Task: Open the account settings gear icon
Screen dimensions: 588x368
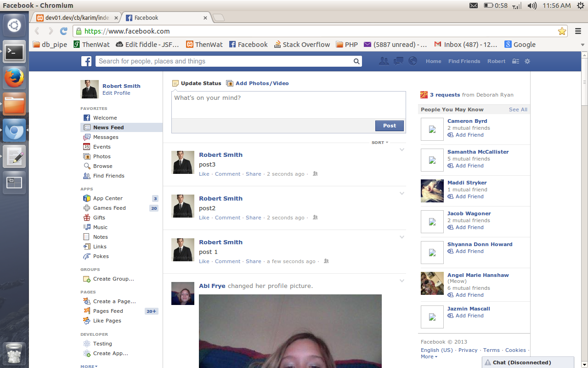Action: (526, 61)
